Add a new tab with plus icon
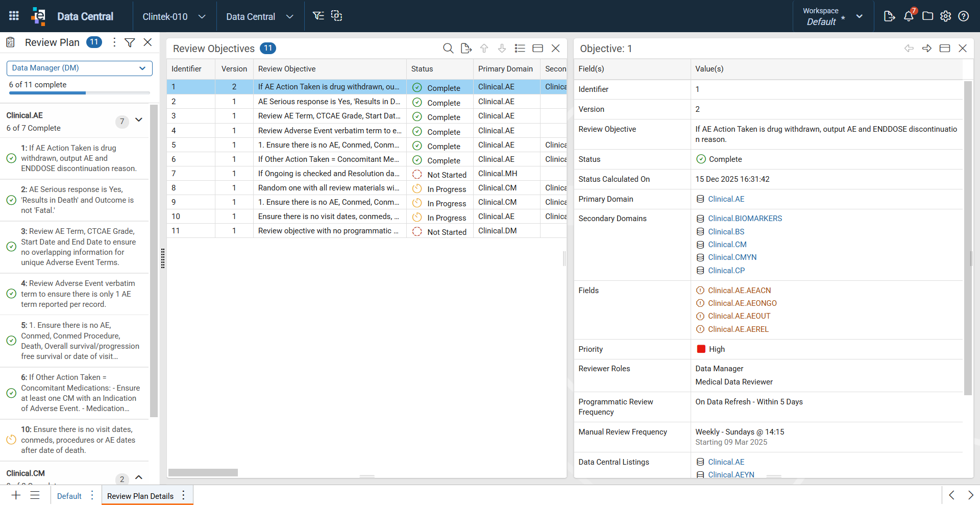980x505 pixels. pos(16,495)
